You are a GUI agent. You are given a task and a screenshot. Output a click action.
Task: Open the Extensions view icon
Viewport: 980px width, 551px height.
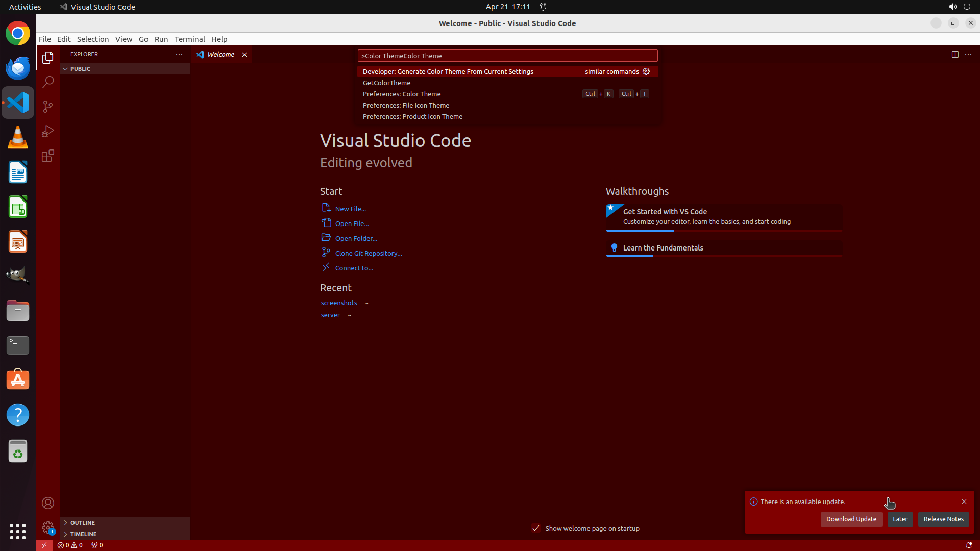point(48,156)
